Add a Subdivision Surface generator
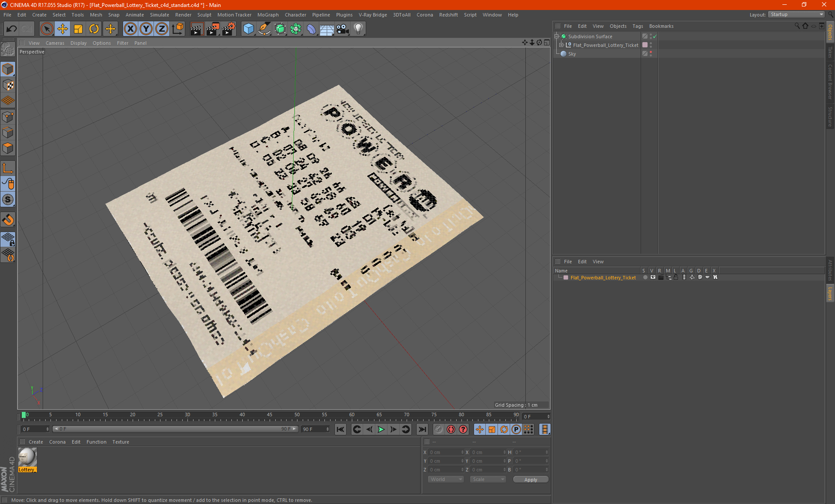This screenshot has height=504, width=835. coord(281,29)
